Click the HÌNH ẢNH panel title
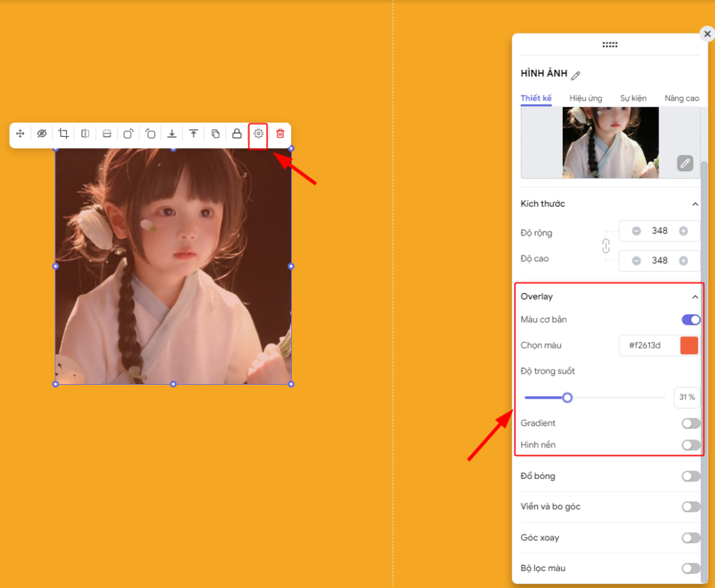The image size is (715, 588). [x=544, y=73]
